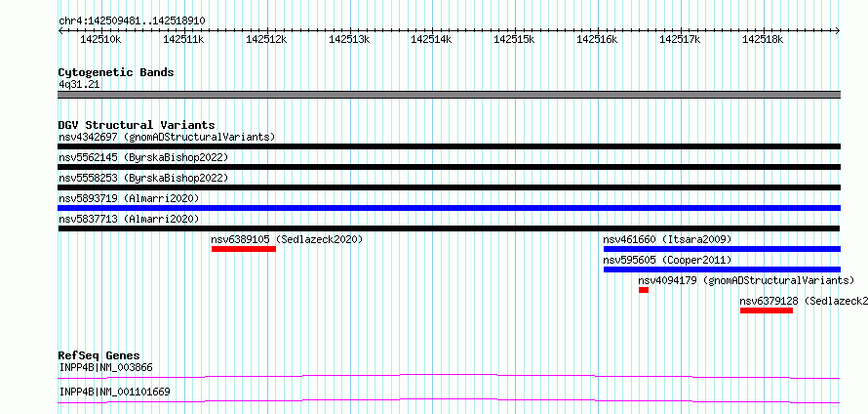Click the 142515k ruler tick label
Image resolution: width=868 pixels, height=414 pixels.
514,40
